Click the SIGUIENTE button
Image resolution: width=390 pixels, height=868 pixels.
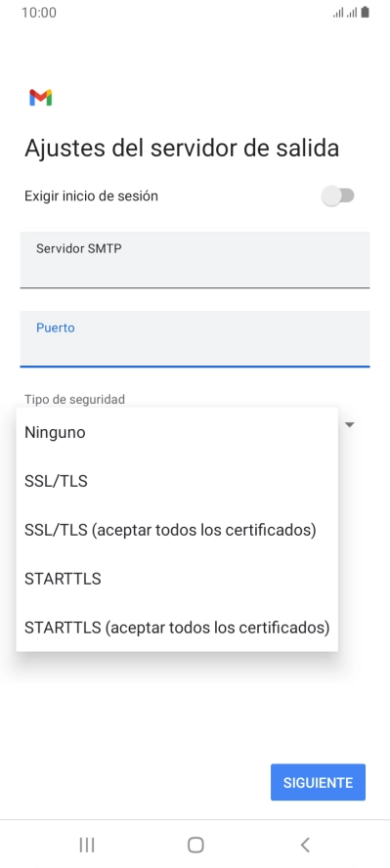click(x=318, y=782)
